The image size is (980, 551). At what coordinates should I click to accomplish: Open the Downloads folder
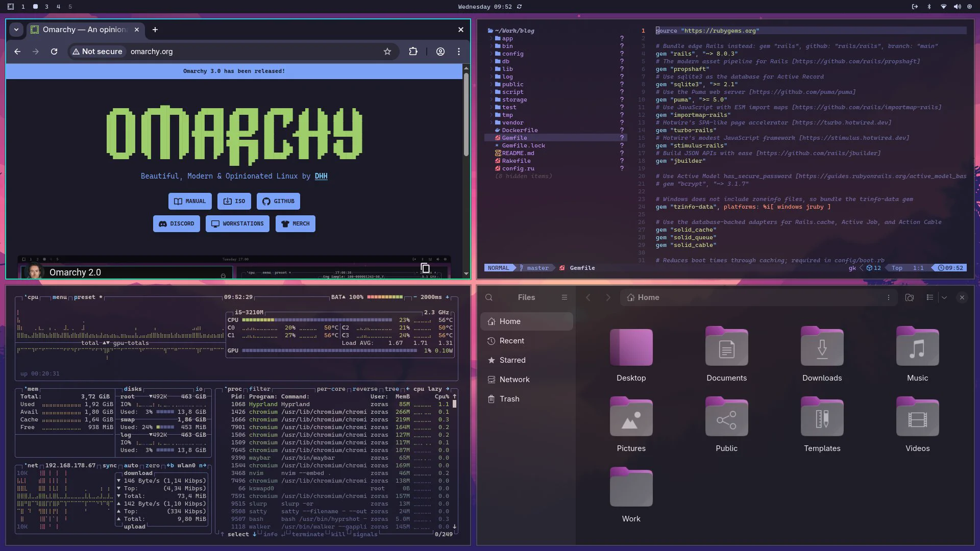click(x=822, y=354)
